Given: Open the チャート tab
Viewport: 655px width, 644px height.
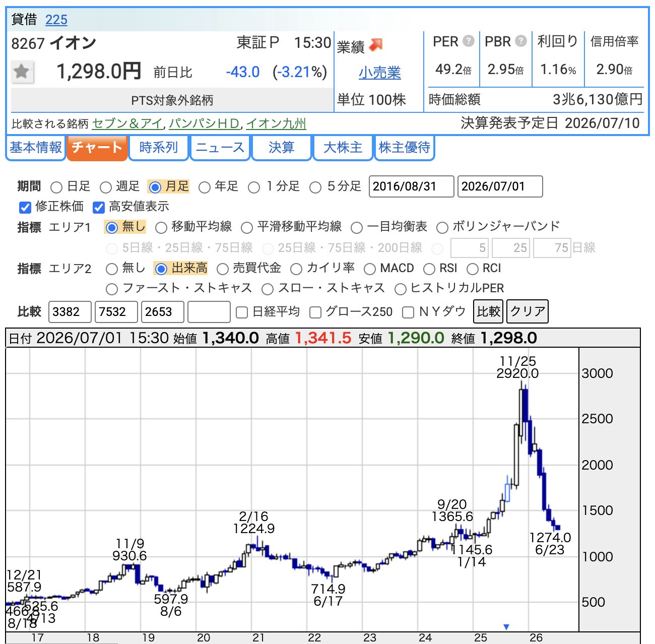Looking at the screenshot, I should (97, 148).
